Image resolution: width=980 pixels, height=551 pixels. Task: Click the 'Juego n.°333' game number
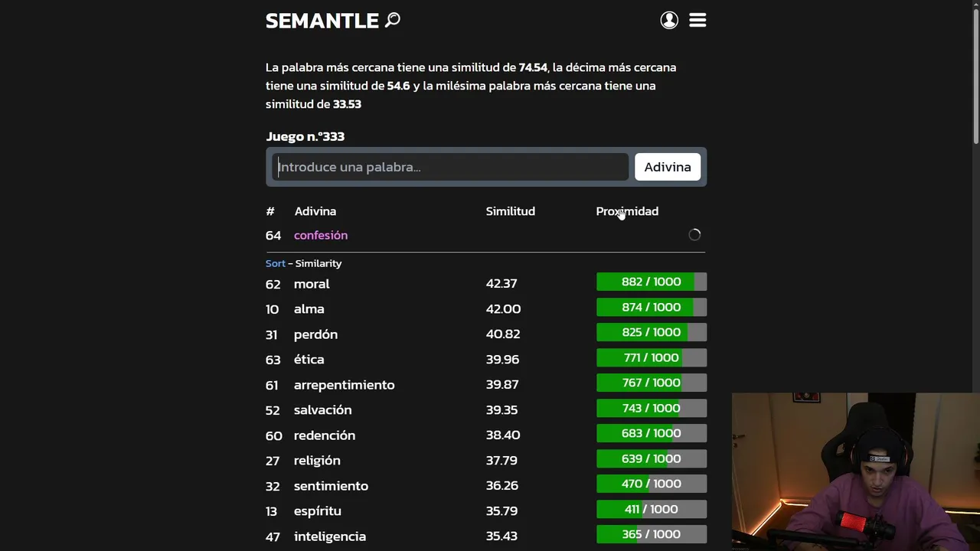click(305, 136)
